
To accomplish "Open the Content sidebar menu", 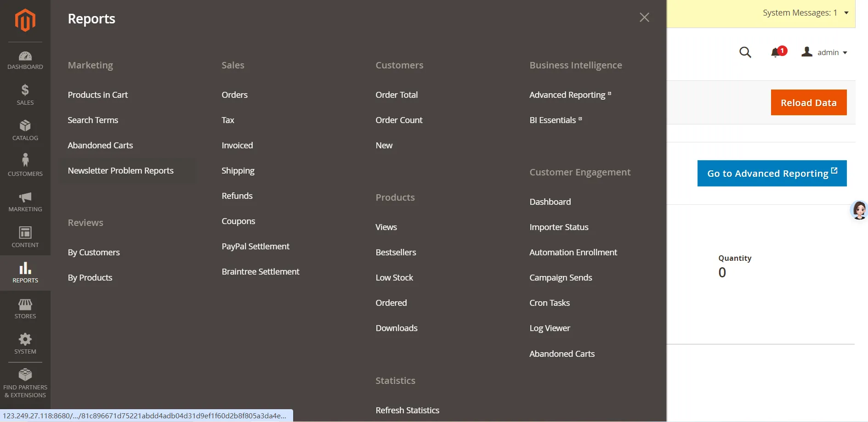I will [25, 237].
